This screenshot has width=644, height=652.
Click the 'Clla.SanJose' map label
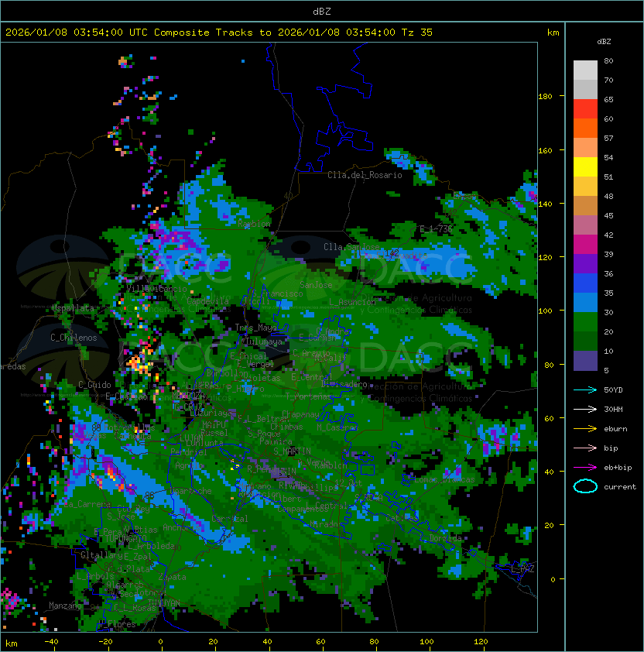click(x=351, y=247)
